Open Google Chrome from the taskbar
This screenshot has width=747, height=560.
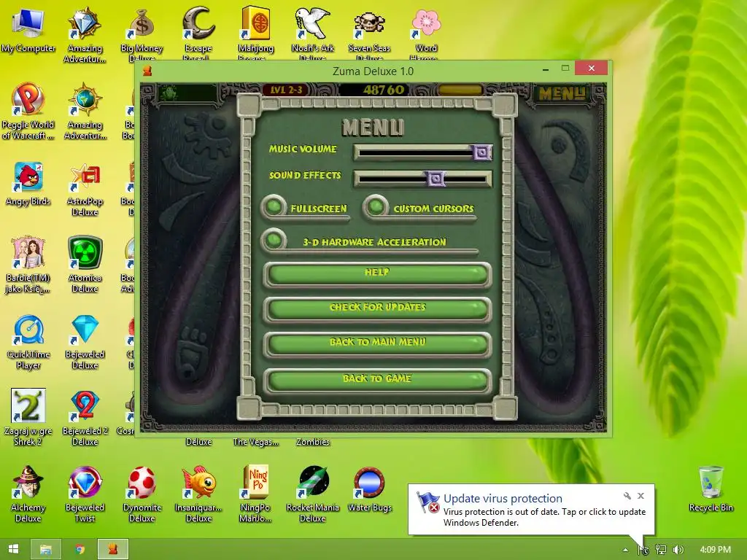(80, 549)
